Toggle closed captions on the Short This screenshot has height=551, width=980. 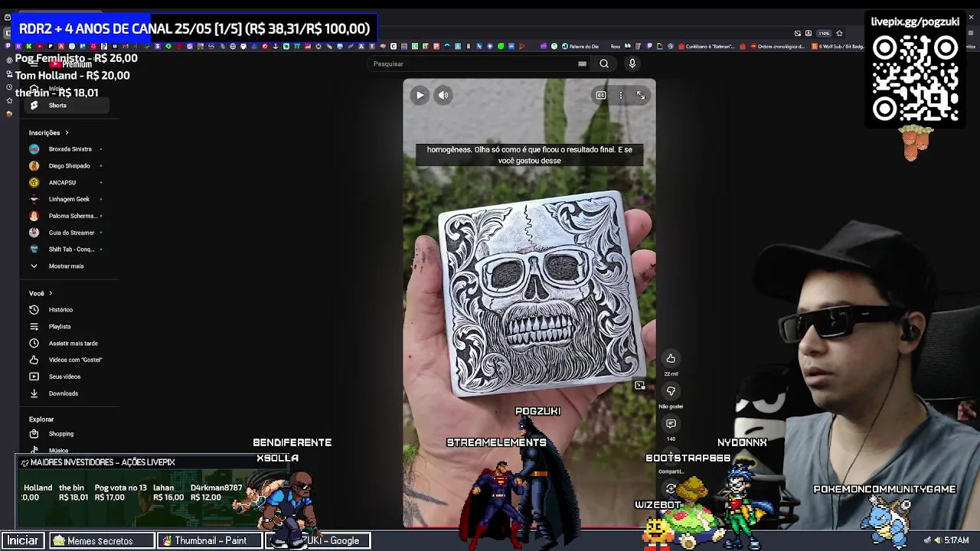coord(601,95)
